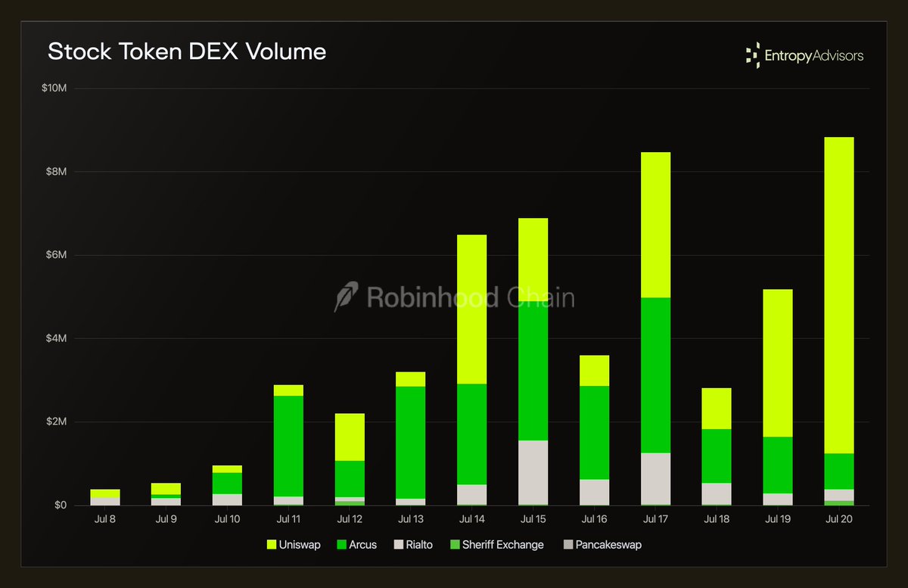The width and height of the screenshot is (908, 588).
Task: Select the Uniswap segment of Jul 20 bar
Action: [x=838, y=295]
